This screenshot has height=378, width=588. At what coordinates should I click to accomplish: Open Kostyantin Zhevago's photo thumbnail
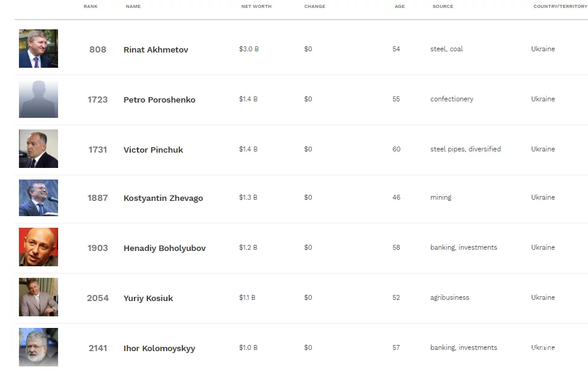point(39,198)
